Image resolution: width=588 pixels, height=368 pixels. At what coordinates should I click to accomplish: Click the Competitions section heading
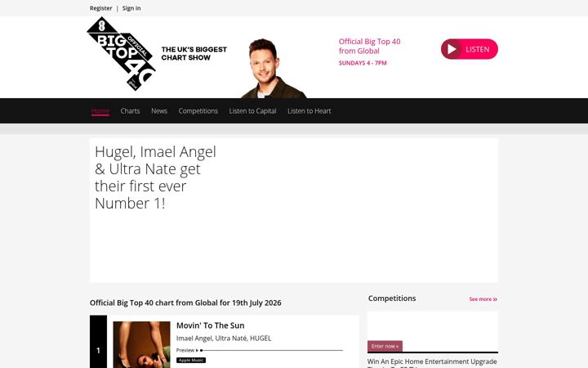coord(392,298)
